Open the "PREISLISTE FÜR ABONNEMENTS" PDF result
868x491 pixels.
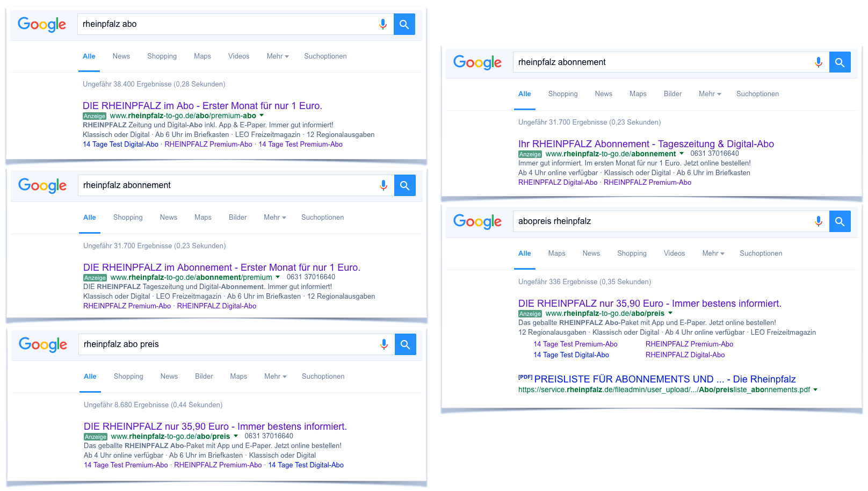coord(665,379)
